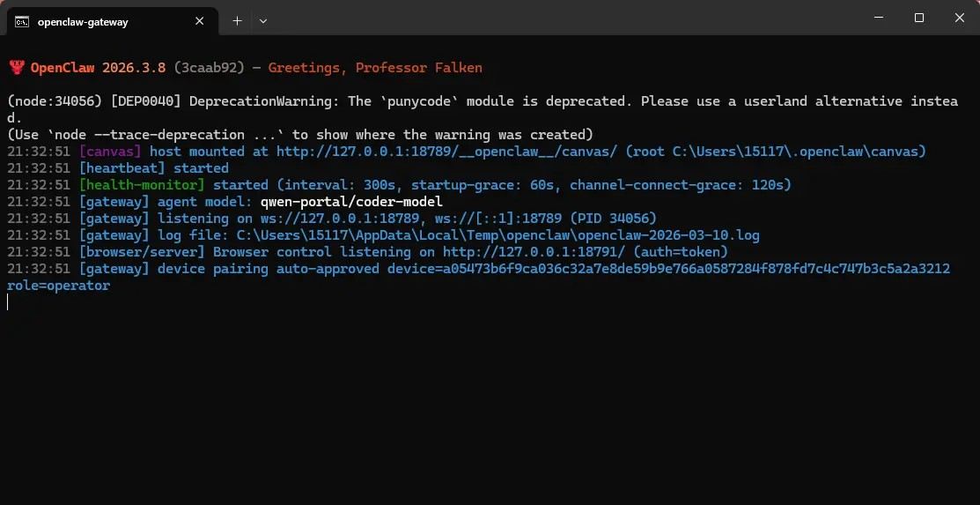980x505 pixels.
Task: Click the command prompt icon in tab
Action: [x=22, y=22]
